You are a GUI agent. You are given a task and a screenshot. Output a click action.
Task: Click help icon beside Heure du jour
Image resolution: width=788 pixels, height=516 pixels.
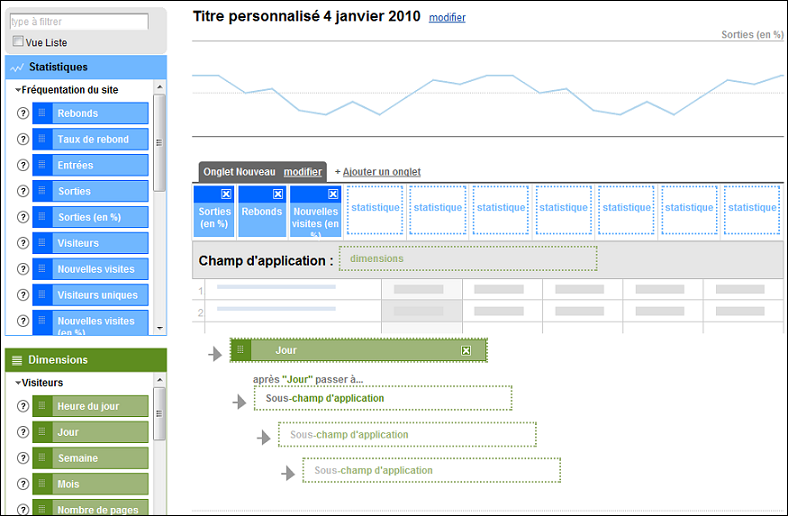tap(23, 407)
